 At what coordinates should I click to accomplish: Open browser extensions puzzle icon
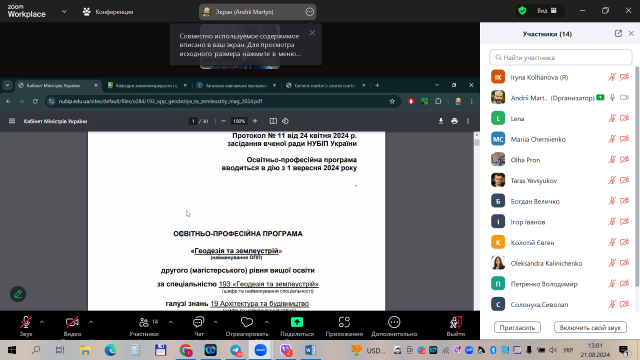[x=438, y=101]
